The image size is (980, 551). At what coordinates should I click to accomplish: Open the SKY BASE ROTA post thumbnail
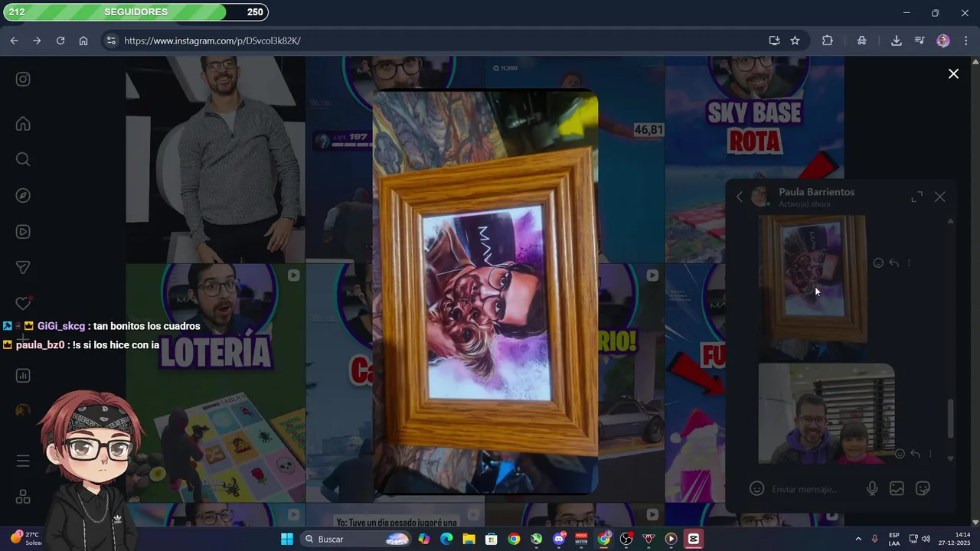[x=754, y=159]
